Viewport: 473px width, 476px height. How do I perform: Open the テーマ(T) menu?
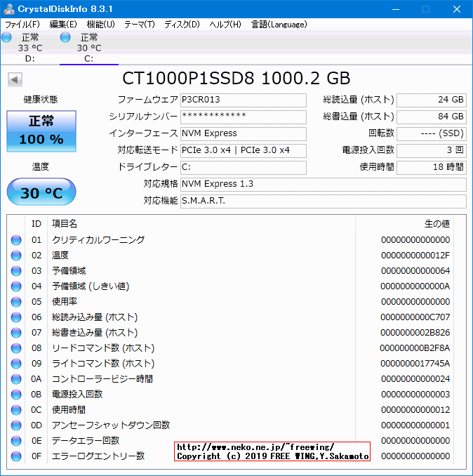coord(140,25)
